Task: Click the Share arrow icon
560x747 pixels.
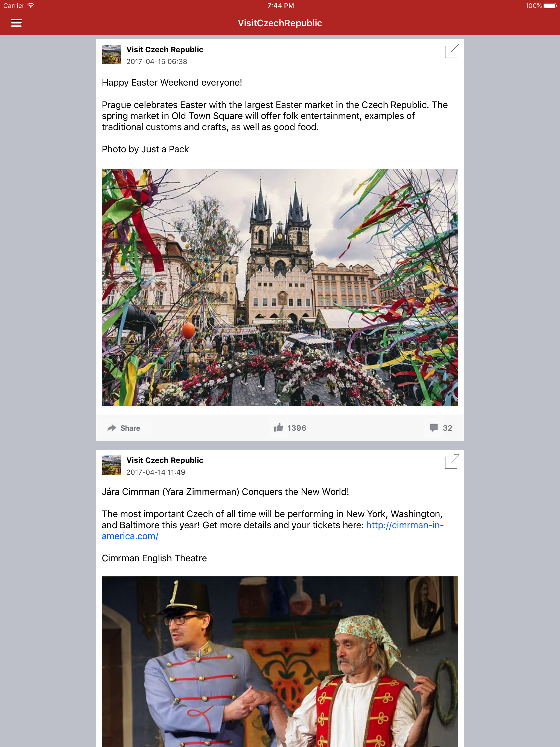Action: 112,428
